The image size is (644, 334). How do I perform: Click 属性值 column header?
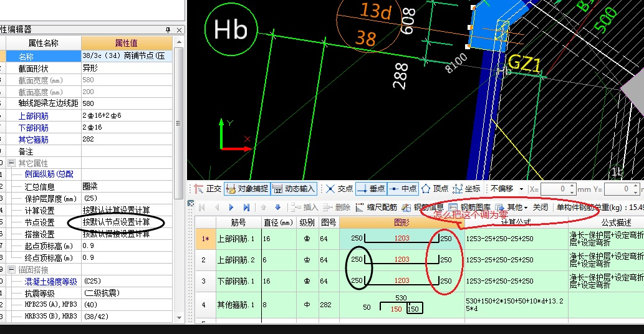click(x=127, y=43)
